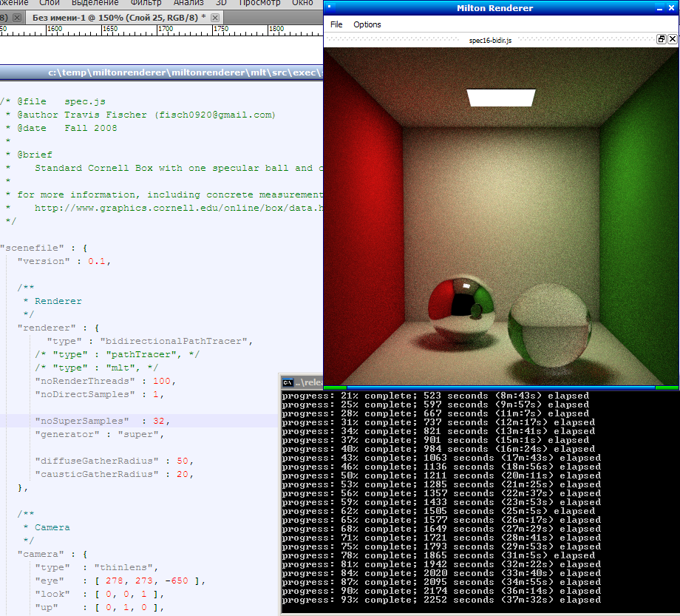Close the Milton Renderer window
680x616 pixels.
tap(672, 8)
